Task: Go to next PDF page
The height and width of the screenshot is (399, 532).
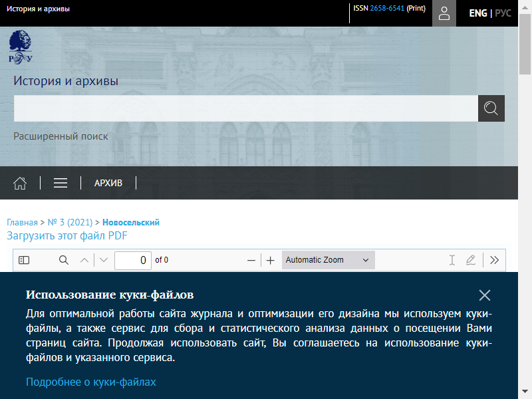Action: tap(104, 260)
